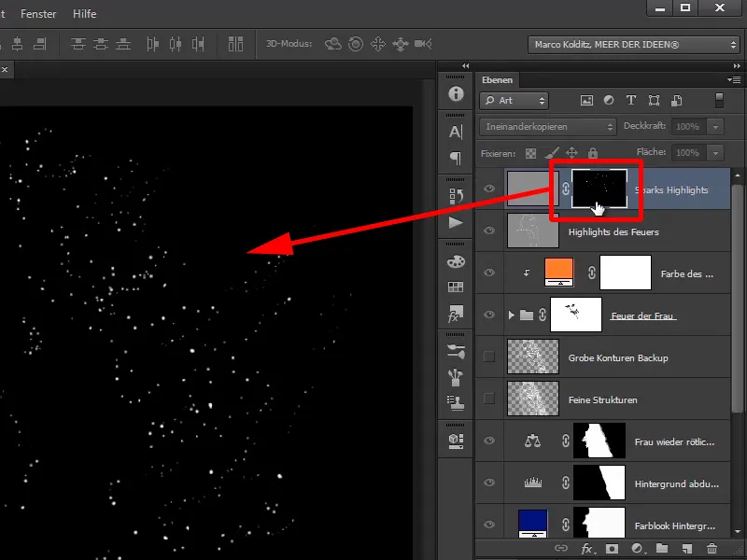Create a new layer icon
Image resolution: width=747 pixels, height=560 pixels.
[686, 549]
